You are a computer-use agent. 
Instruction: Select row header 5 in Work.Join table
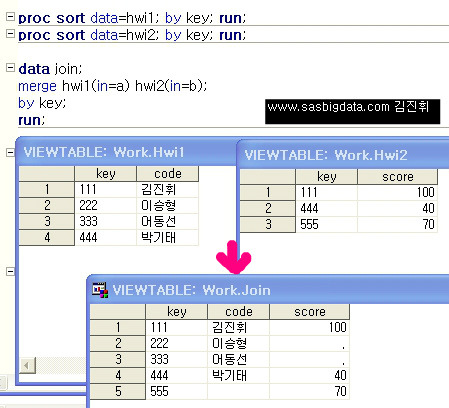pos(118,391)
